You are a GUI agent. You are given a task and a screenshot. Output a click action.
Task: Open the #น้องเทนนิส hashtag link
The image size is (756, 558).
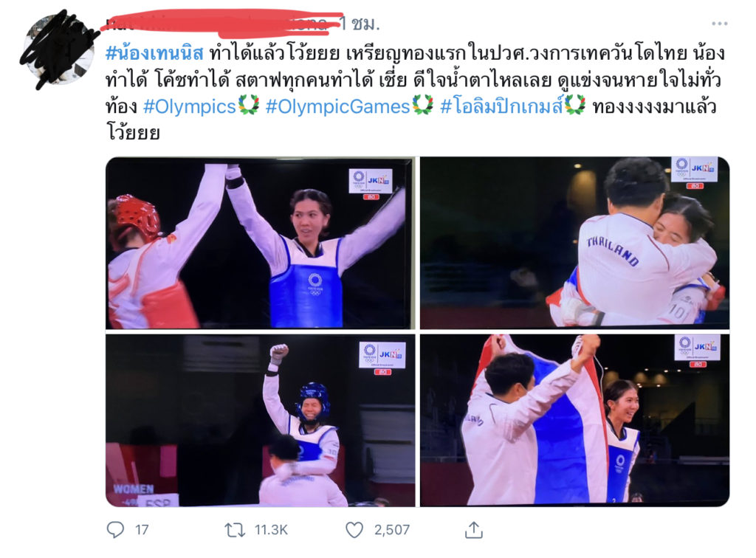tap(154, 53)
